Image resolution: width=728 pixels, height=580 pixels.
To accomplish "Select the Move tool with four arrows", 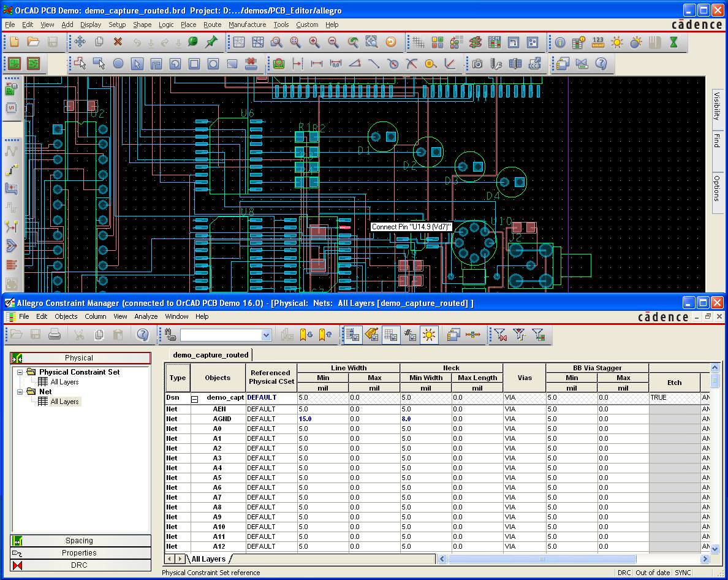I will 80,42.
